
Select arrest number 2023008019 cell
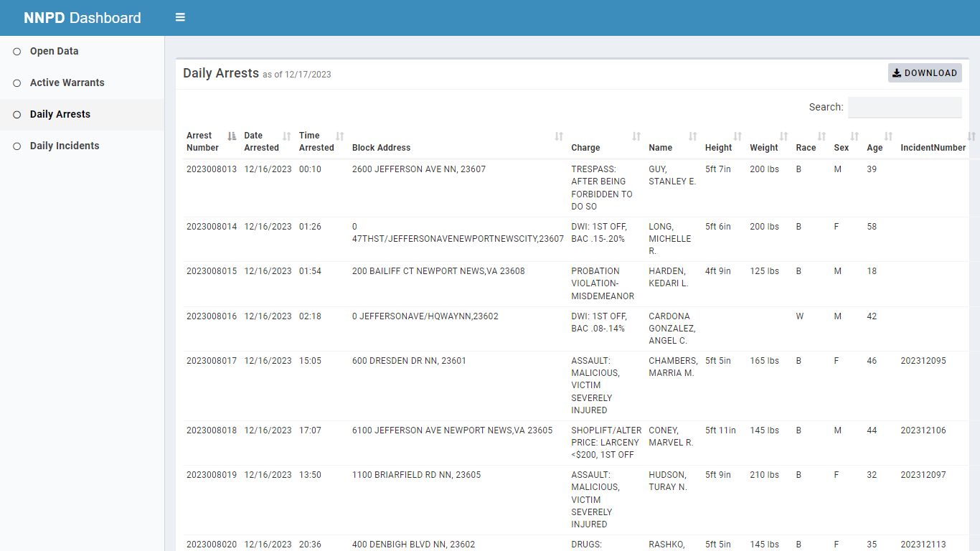pos(212,475)
